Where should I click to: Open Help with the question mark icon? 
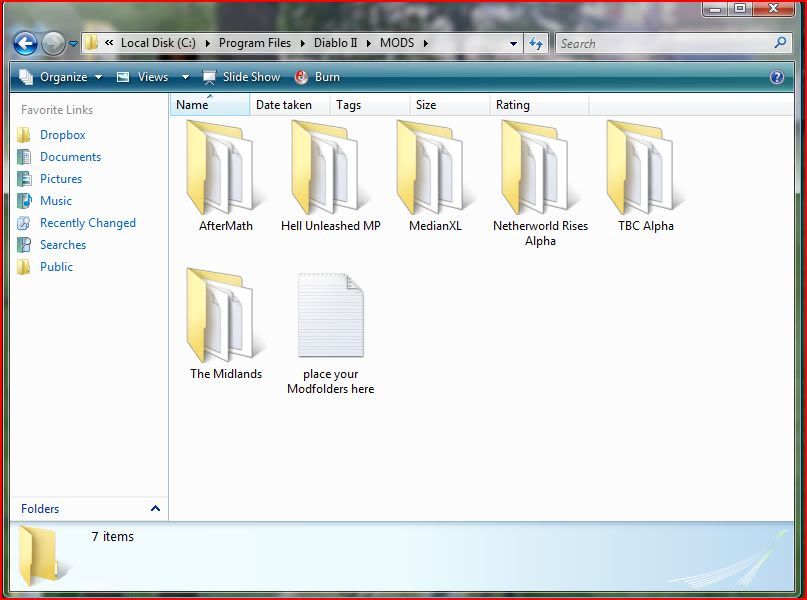pyautogui.click(x=776, y=77)
